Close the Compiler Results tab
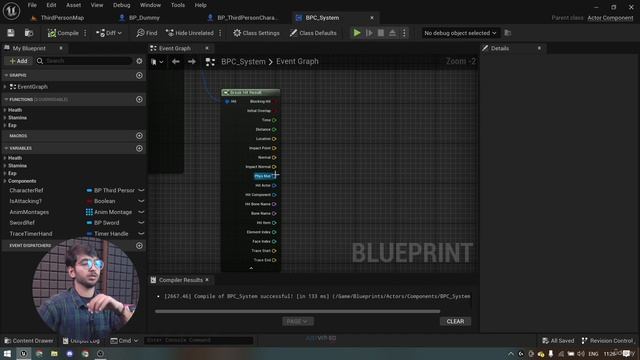The height and width of the screenshot is (360, 640). 207,280
